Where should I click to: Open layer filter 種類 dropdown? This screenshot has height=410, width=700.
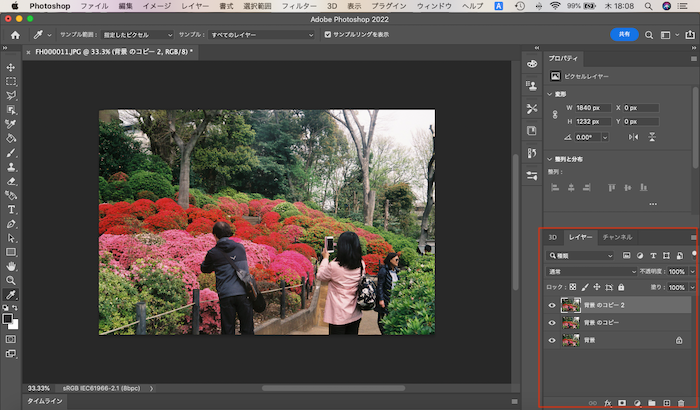(x=580, y=255)
